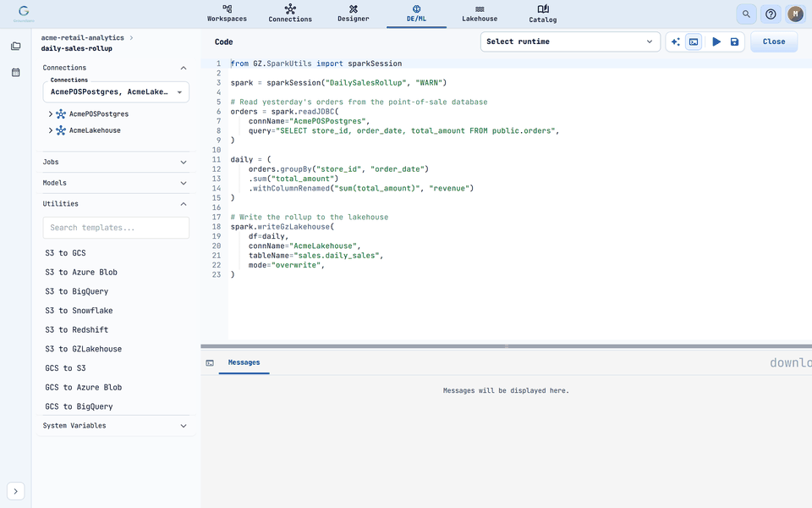The height and width of the screenshot is (508, 812).
Task: Click the terminal icon beside Messages tab
Action: [210, 363]
